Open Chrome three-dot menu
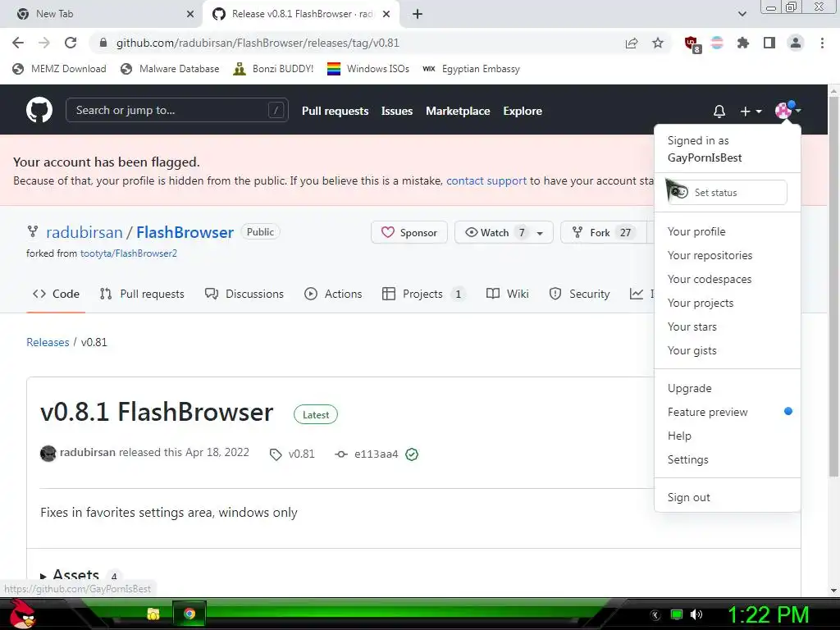The width and height of the screenshot is (840, 630). [x=822, y=43]
